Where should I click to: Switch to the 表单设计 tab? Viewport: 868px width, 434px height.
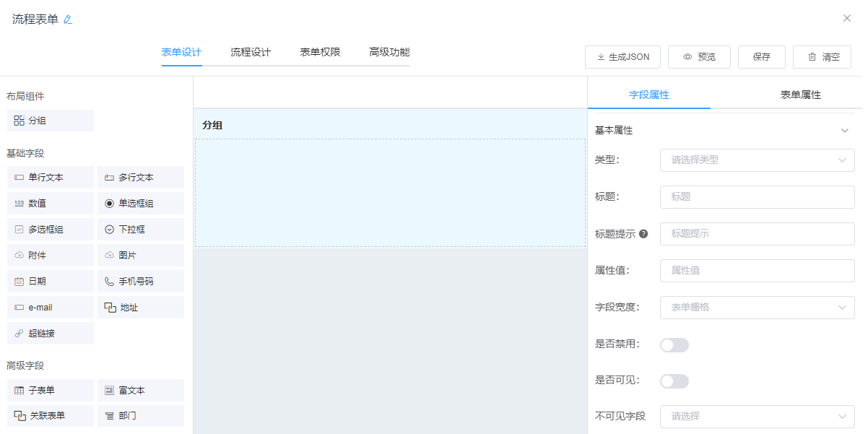point(181,53)
